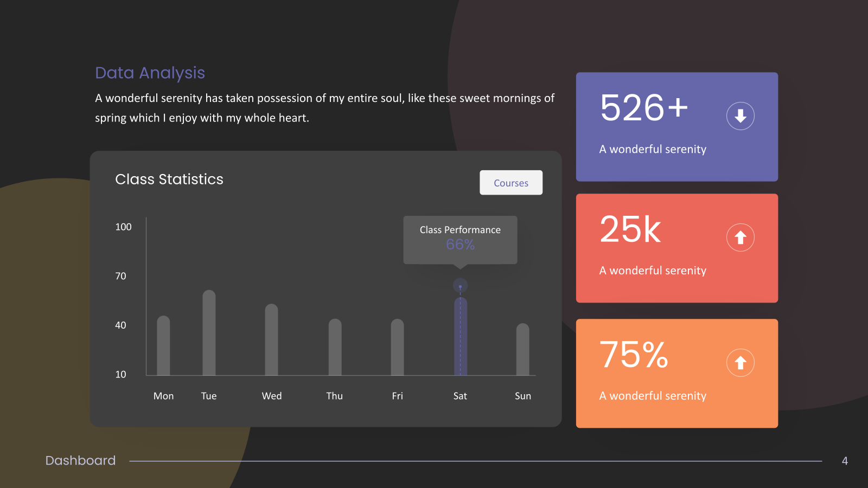
Task: Click the 75% value
Action: (634, 355)
